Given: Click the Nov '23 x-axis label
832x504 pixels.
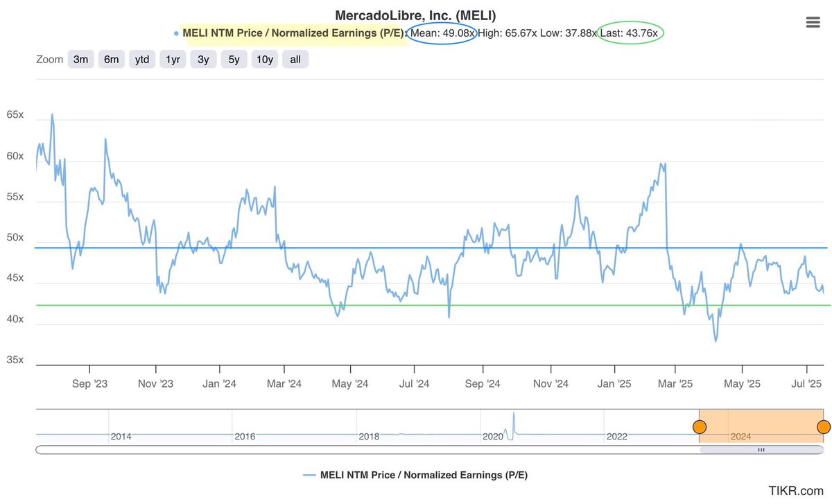Looking at the screenshot, I should 155,383.
